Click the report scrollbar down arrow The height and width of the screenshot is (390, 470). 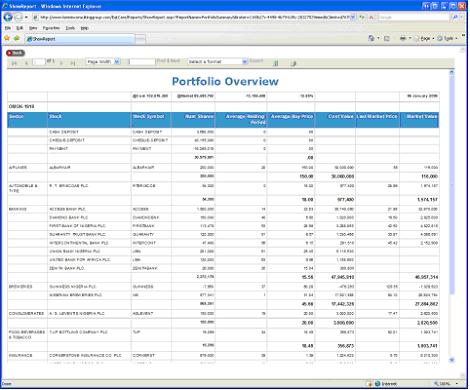click(452, 360)
